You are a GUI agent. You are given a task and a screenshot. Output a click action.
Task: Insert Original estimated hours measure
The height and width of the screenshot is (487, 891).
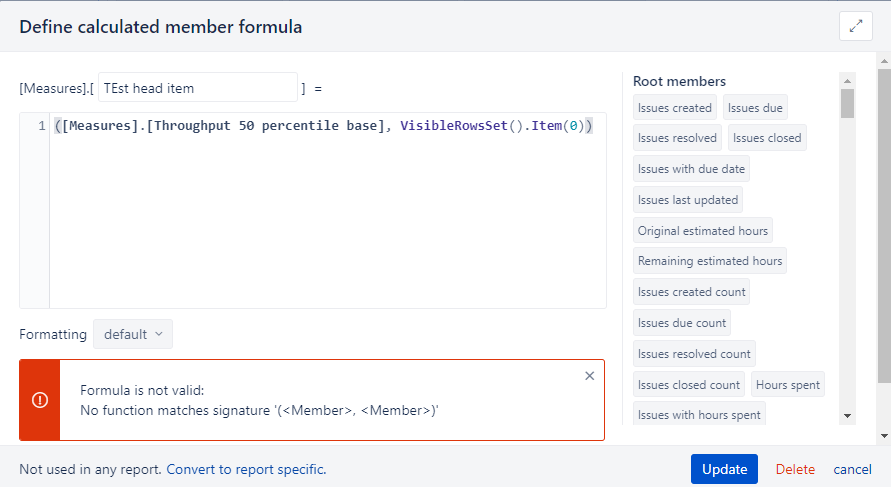click(702, 231)
